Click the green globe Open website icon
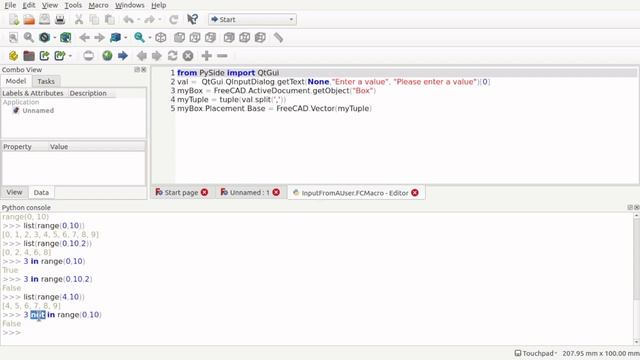The height and width of the screenshot is (360, 640). [x=107, y=56]
